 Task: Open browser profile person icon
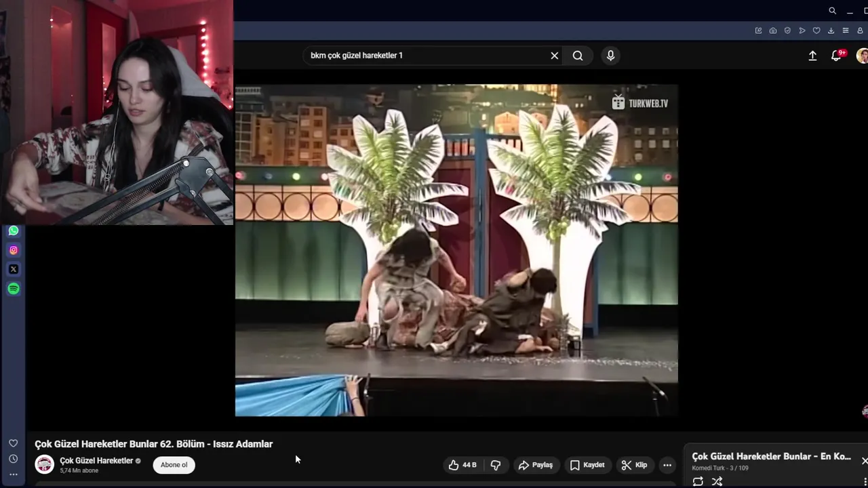861,30
